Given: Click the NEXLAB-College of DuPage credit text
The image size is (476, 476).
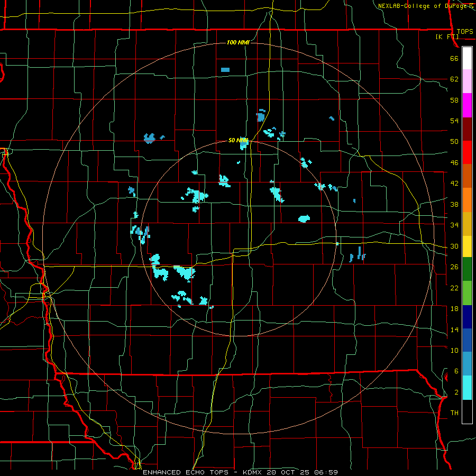Looking at the screenshot, I should point(422,6).
